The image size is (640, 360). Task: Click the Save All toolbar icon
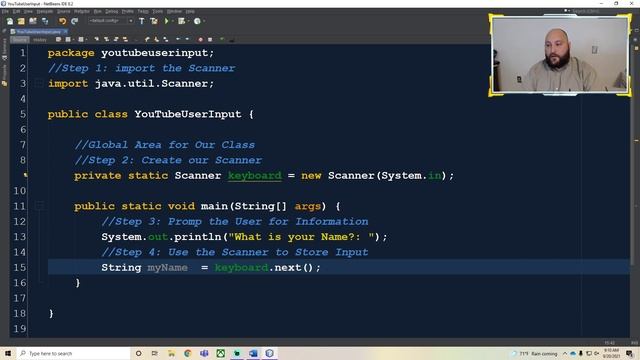45,21
